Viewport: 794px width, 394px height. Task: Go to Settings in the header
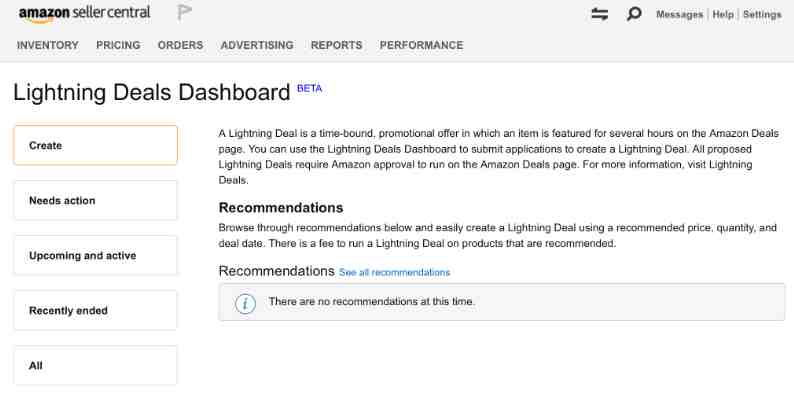click(762, 15)
